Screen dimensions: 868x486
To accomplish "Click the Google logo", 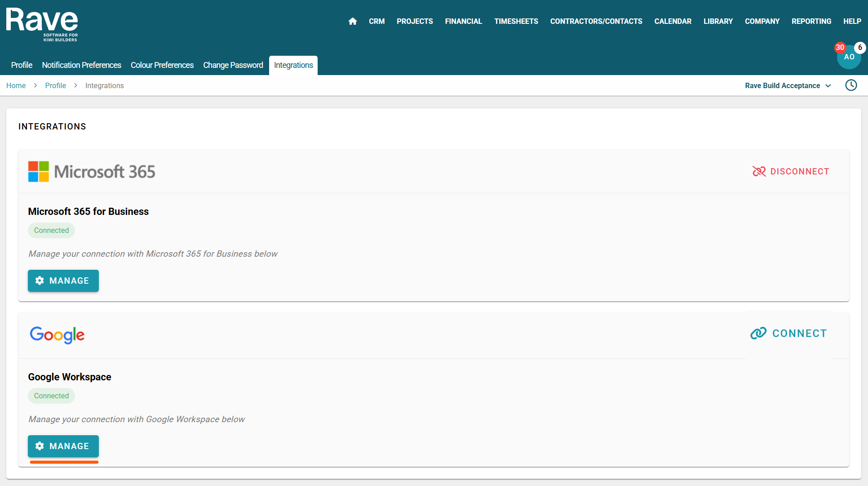I will point(57,335).
